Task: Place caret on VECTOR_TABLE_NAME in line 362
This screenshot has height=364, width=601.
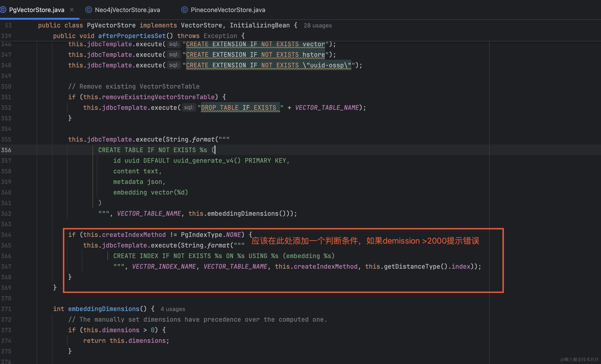Action: click(x=148, y=214)
